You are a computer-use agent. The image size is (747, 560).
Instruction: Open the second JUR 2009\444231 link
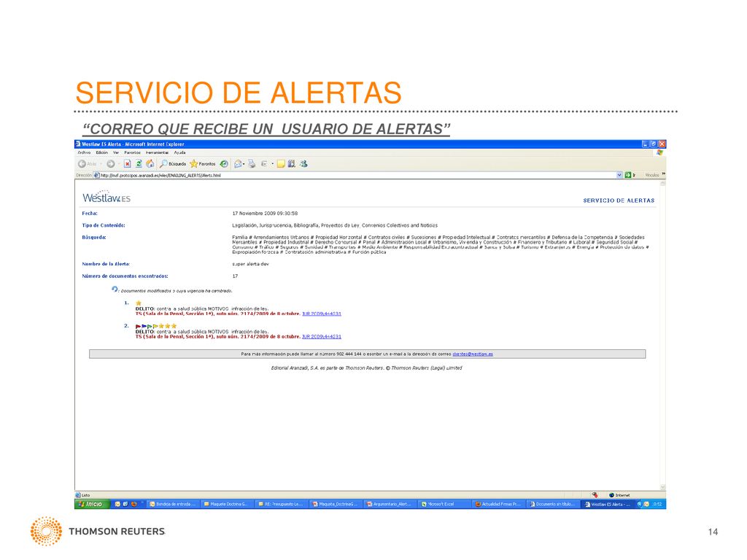click(x=322, y=337)
